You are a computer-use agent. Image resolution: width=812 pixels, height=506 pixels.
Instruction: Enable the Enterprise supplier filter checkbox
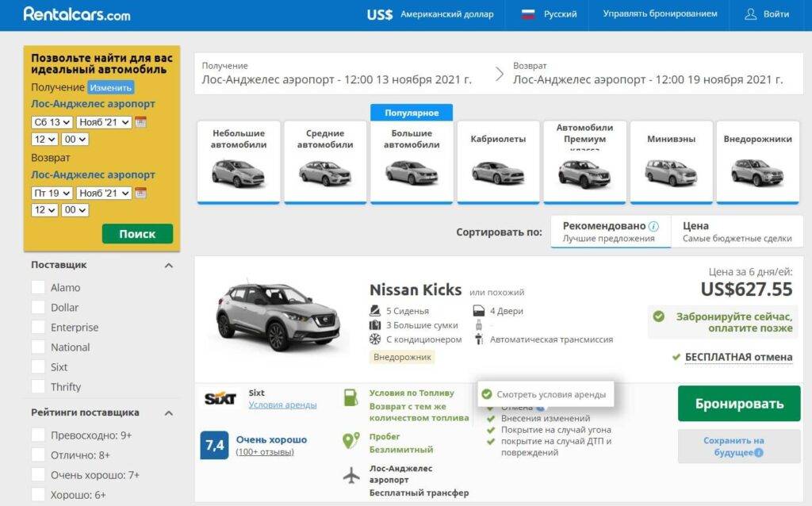[x=38, y=327]
